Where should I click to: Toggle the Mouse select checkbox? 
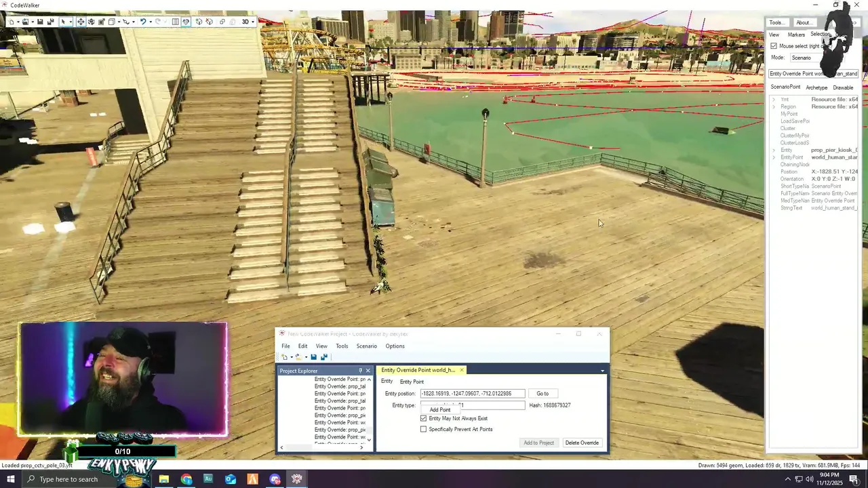pyautogui.click(x=774, y=46)
